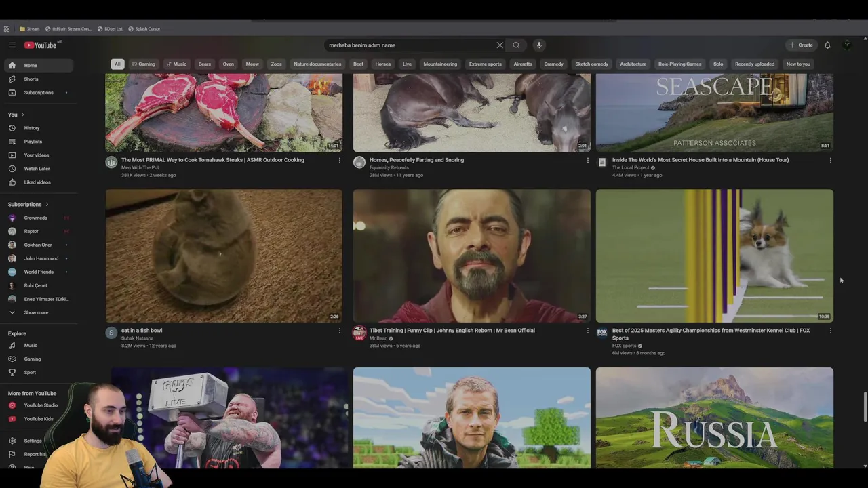Open options for Secret House video
The width and height of the screenshot is (868, 488).
[831, 161]
